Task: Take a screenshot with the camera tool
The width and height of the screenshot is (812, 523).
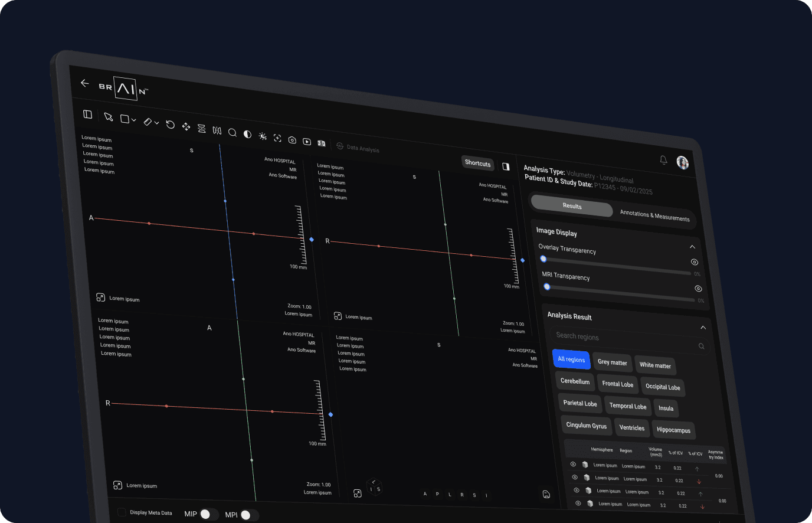Action: 292,140
